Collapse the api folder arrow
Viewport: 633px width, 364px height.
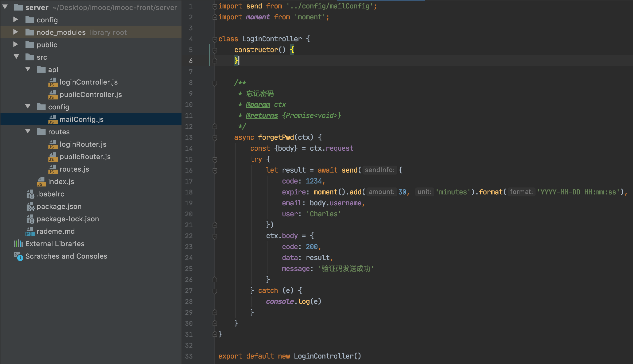pyautogui.click(x=28, y=69)
